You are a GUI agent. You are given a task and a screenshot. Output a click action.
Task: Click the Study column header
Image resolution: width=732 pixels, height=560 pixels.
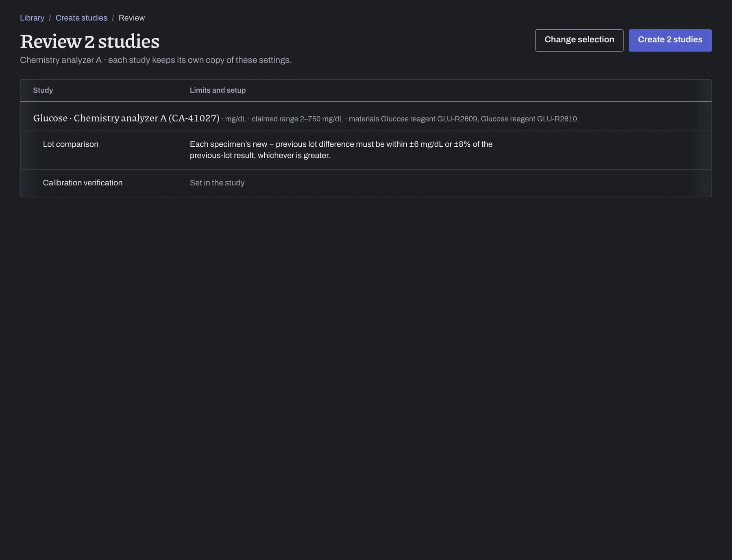click(x=43, y=90)
